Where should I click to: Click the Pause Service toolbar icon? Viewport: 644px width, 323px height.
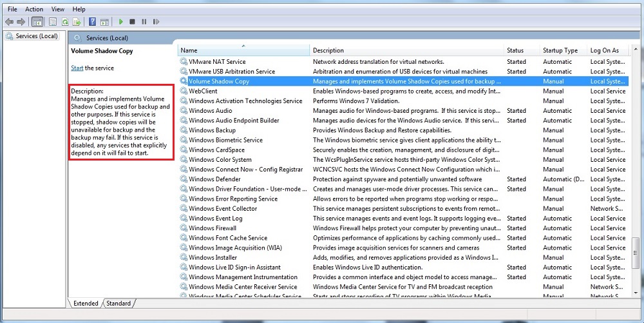pos(144,22)
